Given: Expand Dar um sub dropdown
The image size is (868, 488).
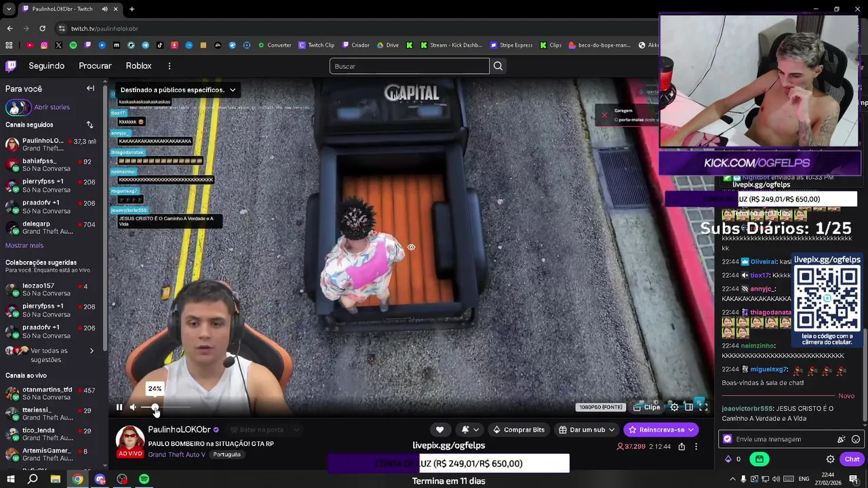Looking at the screenshot, I should 587,430.
